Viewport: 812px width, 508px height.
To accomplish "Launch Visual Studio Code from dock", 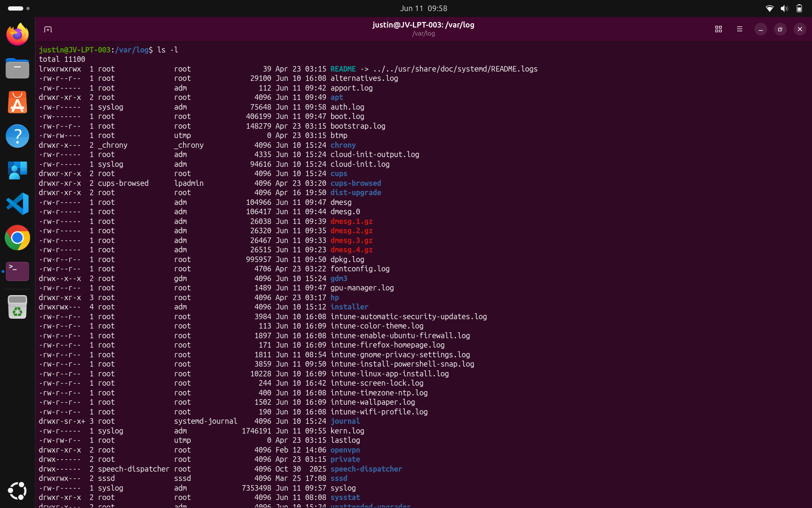I will coord(17,204).
